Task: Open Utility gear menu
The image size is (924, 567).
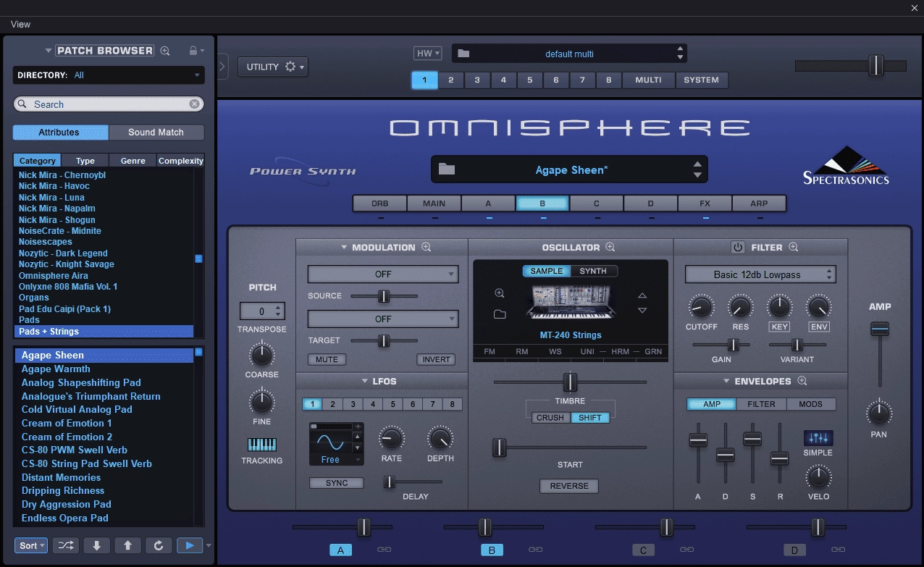Action: click(272, 67)
